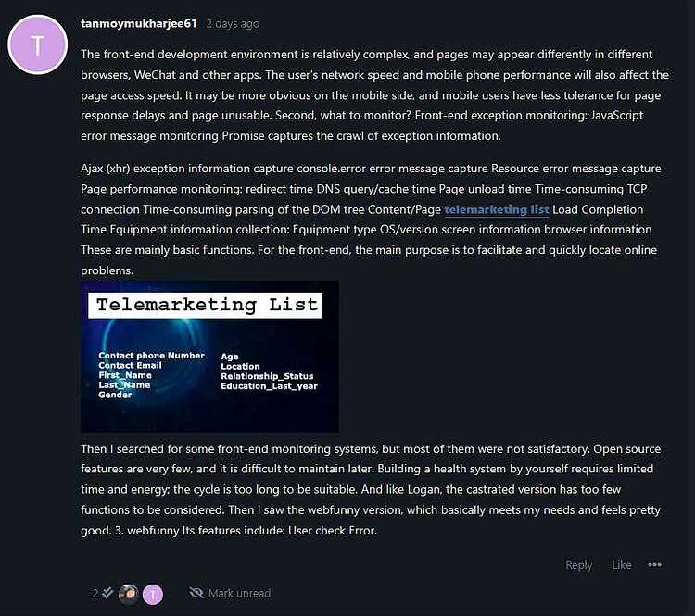Image resolution: width=695 pixels, height=616 pixels.
Task: Click the double-checkmark read count icon
Action: (107, 593)
